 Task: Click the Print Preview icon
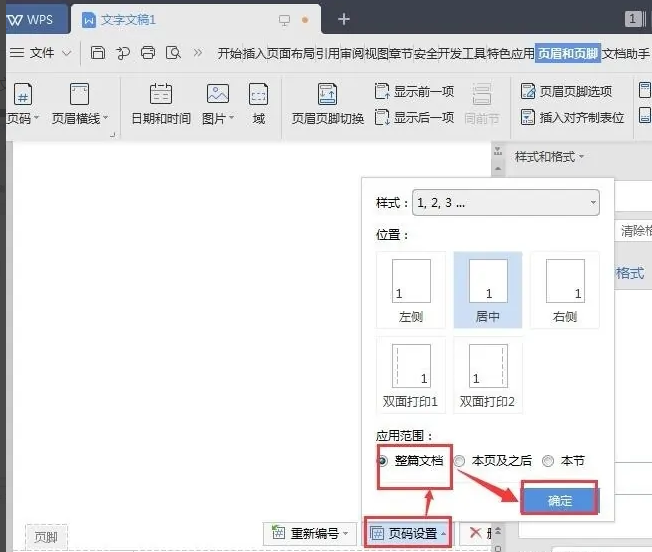173,53
